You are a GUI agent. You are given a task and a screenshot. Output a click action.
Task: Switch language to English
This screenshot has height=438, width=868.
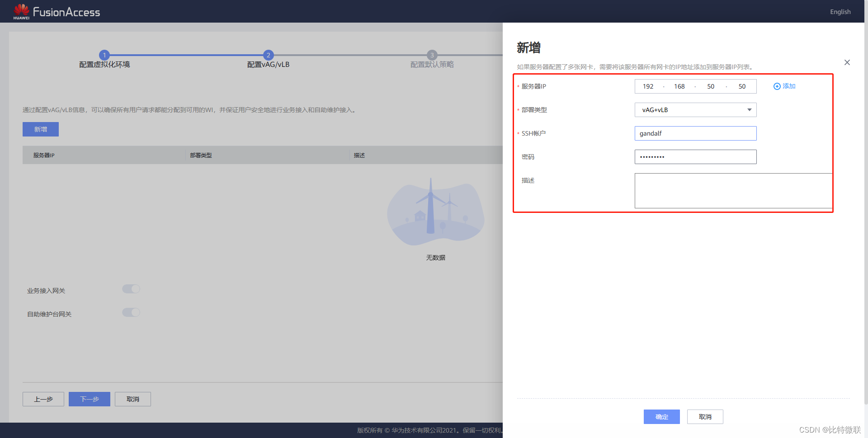pyautogui.click(x=840, y=12)
